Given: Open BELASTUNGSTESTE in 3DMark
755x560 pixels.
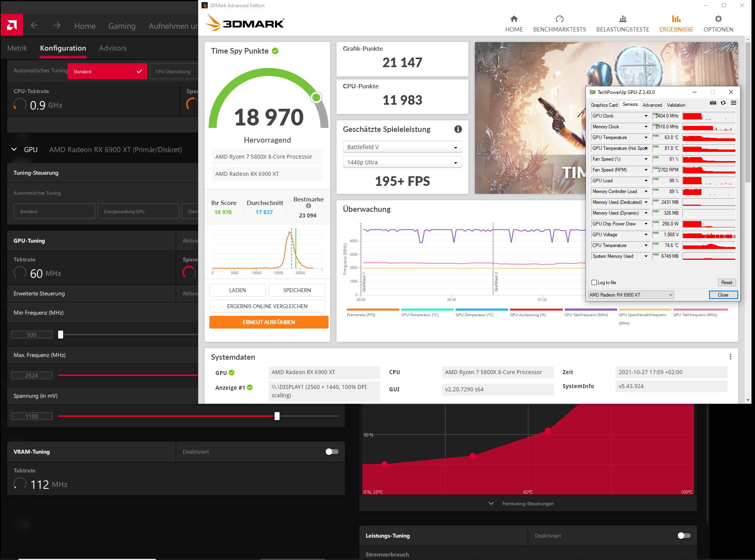Looking at the screenshot, I should tap(623, 24).
